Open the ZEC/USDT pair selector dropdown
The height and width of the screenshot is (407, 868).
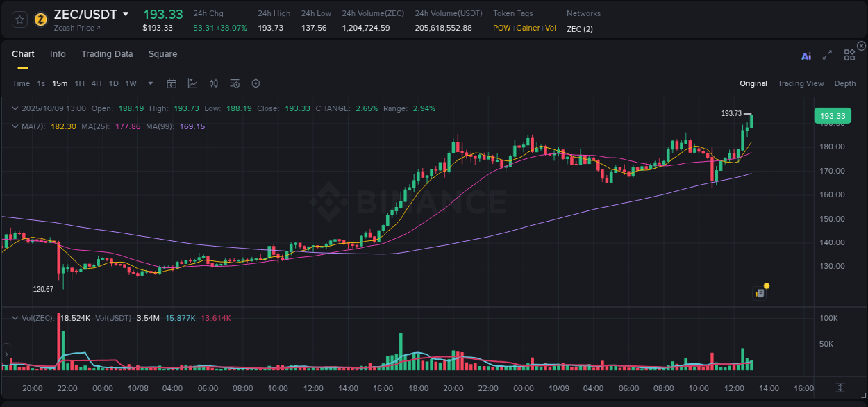point(126,14)
